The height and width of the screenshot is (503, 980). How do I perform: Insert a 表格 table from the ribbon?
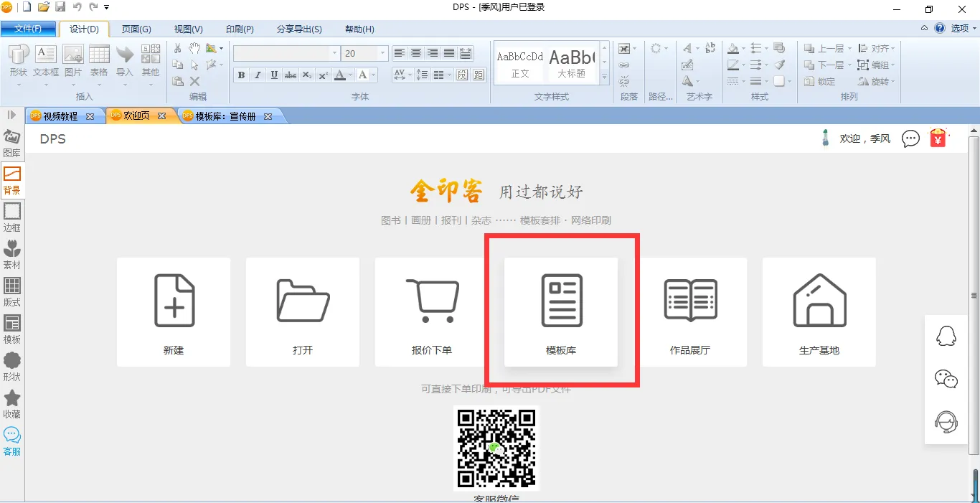click(x=99, y=61)
